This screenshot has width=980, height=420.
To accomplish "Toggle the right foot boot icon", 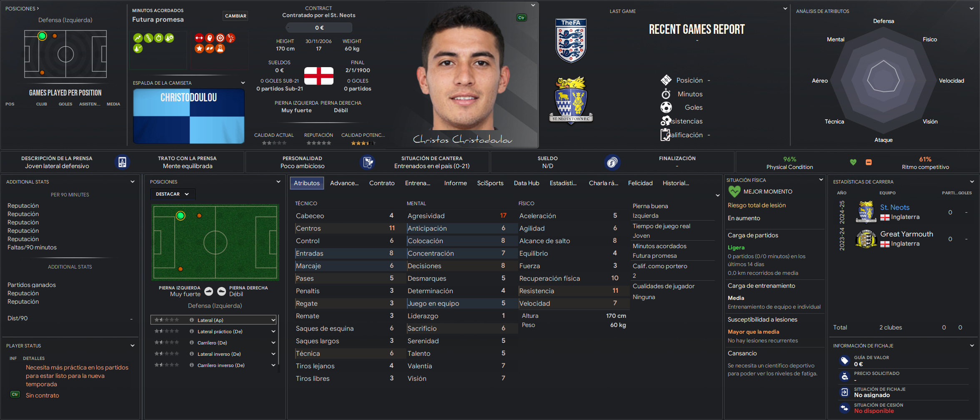I will (222, 291).
